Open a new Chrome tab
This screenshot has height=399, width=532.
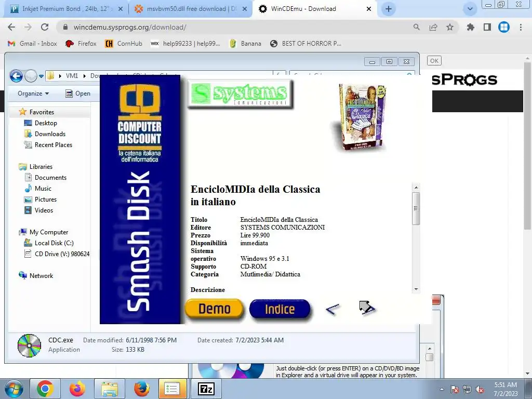(389, 9)
